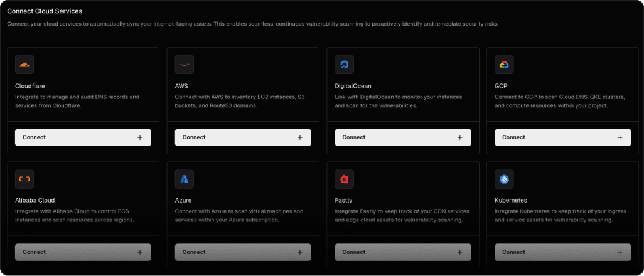
Task: Click the GCP cloud logo icon
Action: 504,65
